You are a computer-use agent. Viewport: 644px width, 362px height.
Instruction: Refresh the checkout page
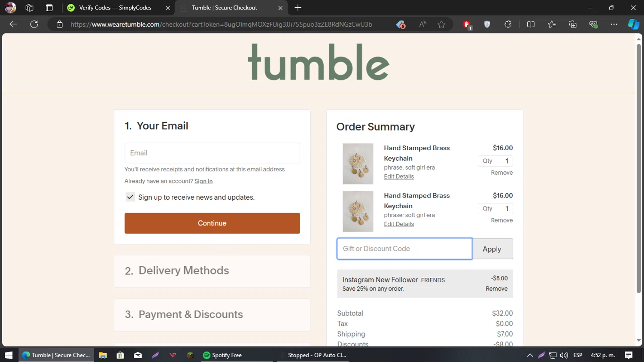(x=34, y=24)
